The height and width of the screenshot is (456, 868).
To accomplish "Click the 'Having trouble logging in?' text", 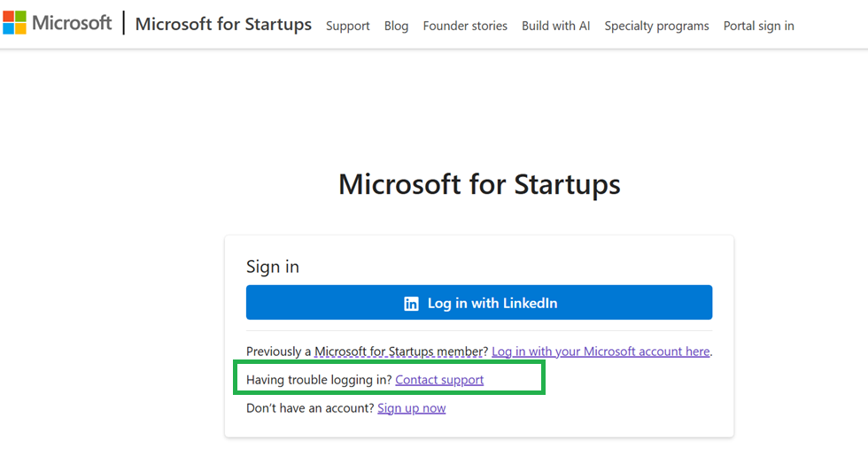I will (x=319, y=380).
